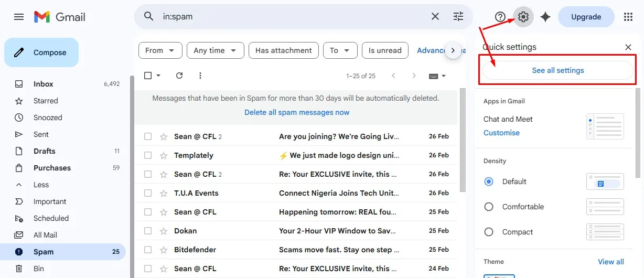Tick the checkbox for the Dokan email
Screen dimensions: 644x278
[148, 231]
